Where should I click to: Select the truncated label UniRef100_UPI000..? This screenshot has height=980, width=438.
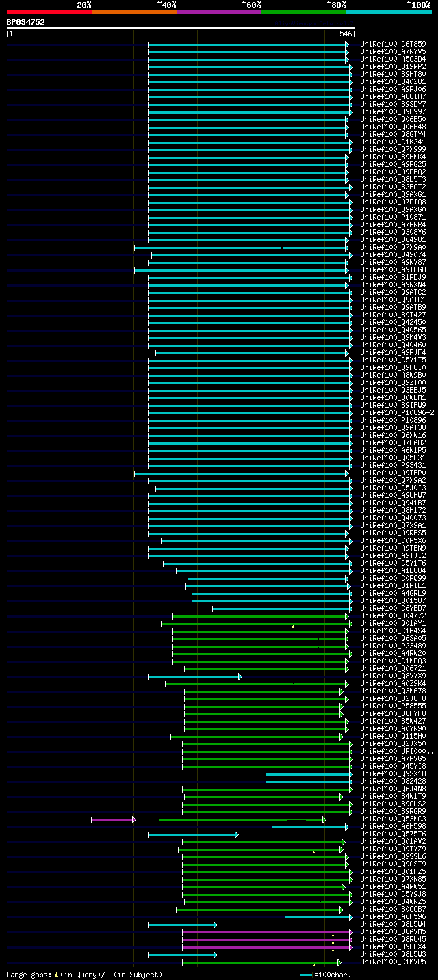pyautogui.click(x=396, y=752)
